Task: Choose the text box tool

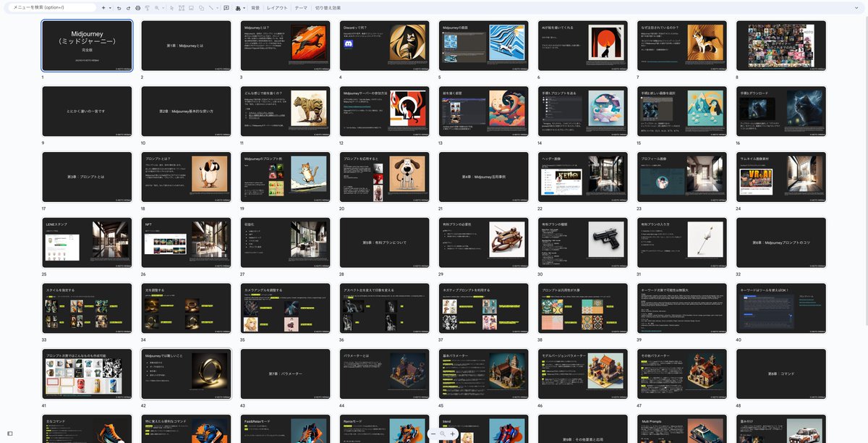Action: (x=181, y=7)
